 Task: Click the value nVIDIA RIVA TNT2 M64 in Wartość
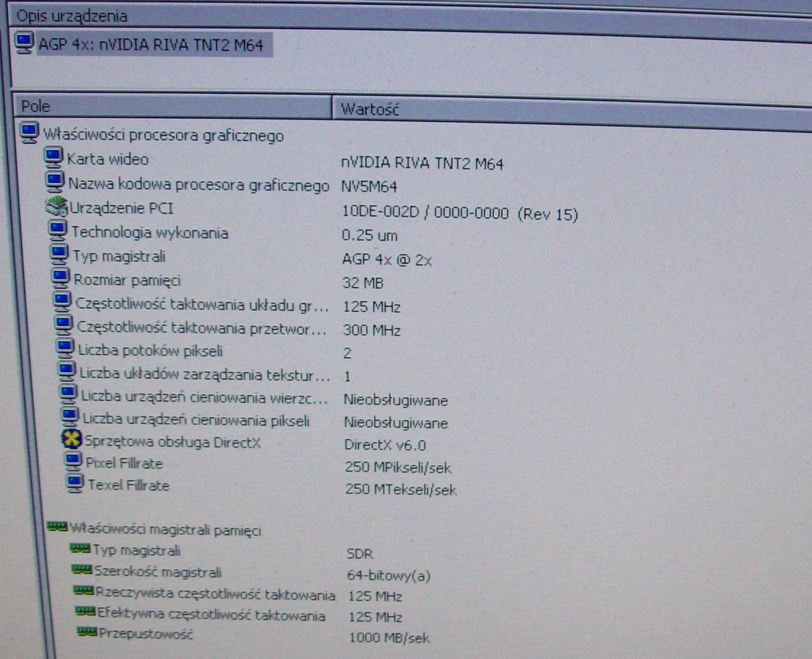(x=422, y=164)
